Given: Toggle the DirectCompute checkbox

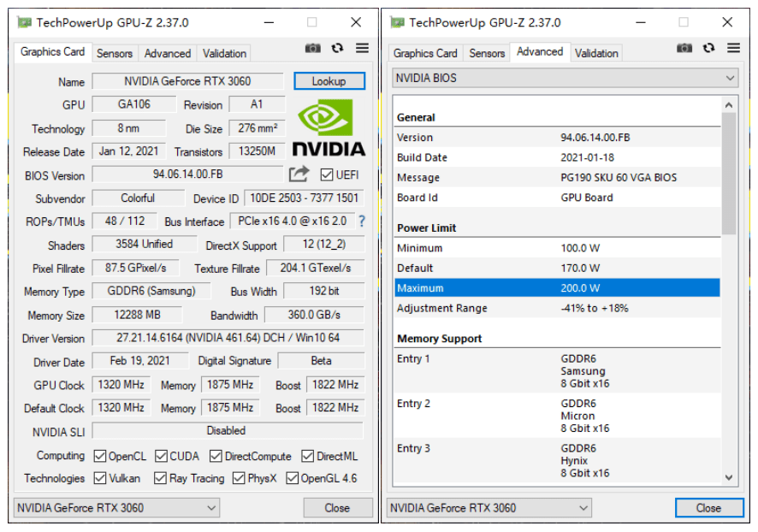Looking at the screenshot, I should [x=216, y=456].
